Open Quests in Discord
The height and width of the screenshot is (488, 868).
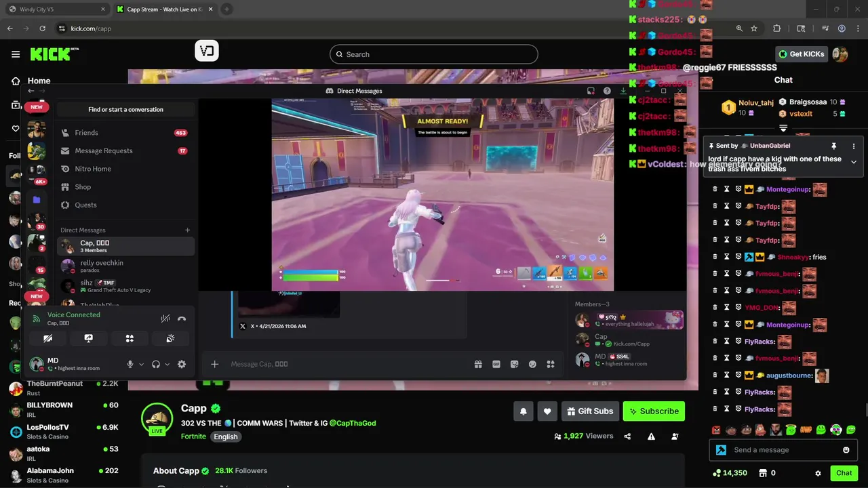coord(125,205)
